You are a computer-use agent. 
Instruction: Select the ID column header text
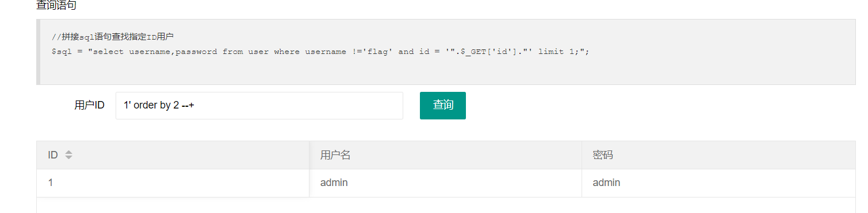pyautogui.click(x=53, y=155)
